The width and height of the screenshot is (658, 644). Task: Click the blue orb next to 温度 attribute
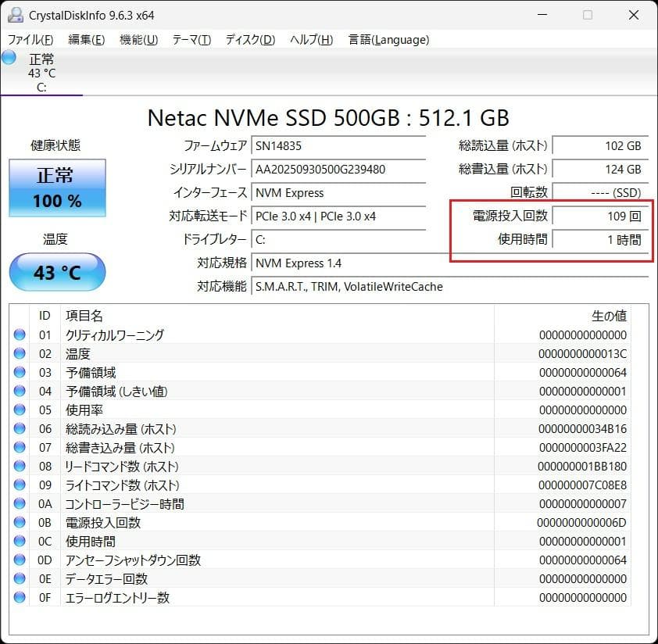click(x=20, y=353)
